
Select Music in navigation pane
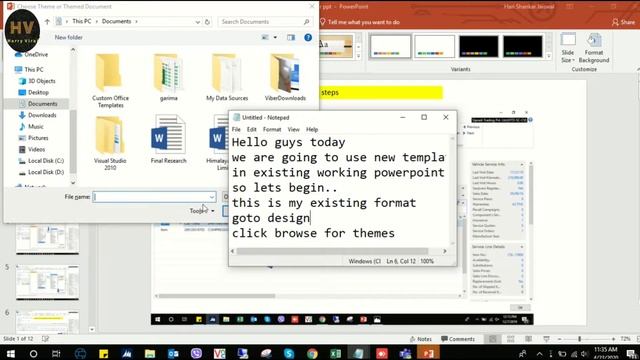tap(31, 127)
